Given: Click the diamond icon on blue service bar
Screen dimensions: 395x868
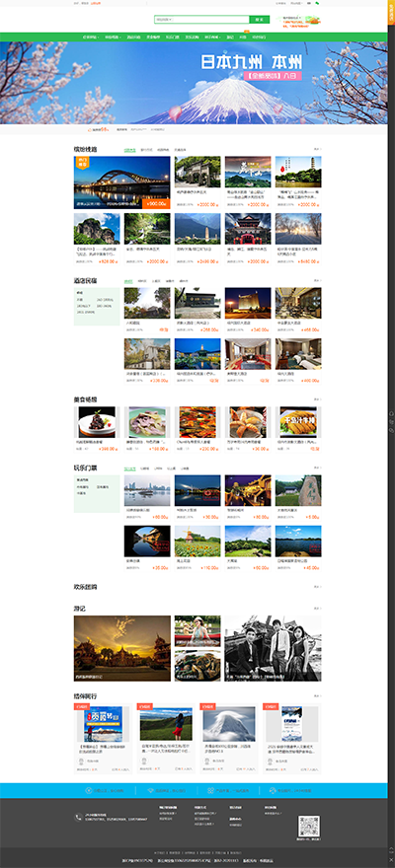Looking at the screenshot, I should point(150,790).
